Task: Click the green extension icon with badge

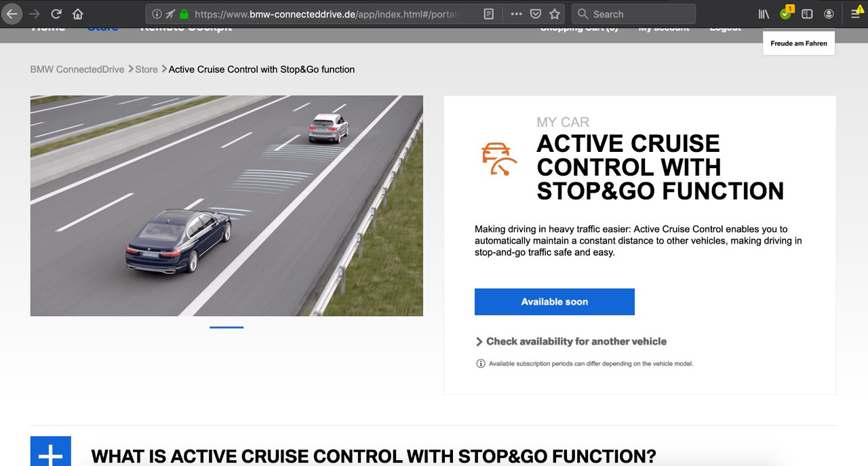Action: [x=786, y=13]
